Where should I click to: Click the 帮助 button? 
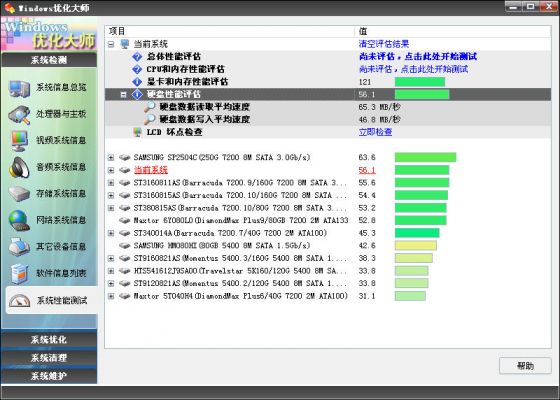[x=525, y=365]
